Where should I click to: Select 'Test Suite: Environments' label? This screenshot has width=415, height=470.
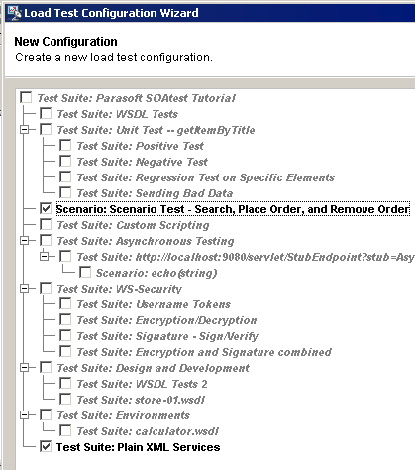[123, 416]
